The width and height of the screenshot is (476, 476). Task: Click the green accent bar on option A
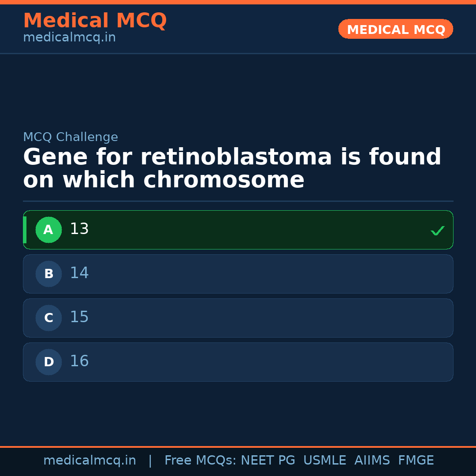(25, 230)
